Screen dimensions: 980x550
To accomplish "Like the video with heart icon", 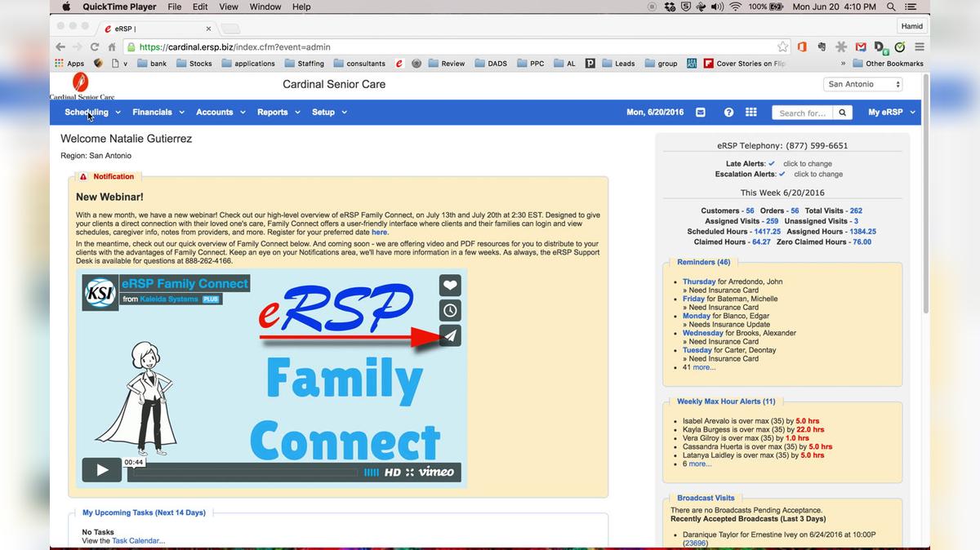I will [450, 285].
